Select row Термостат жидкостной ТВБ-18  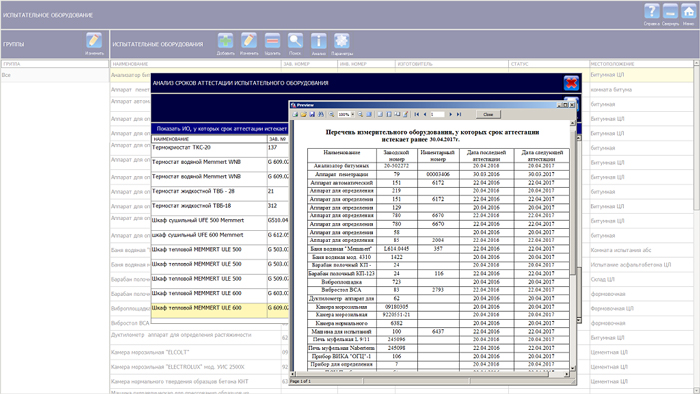220,208
